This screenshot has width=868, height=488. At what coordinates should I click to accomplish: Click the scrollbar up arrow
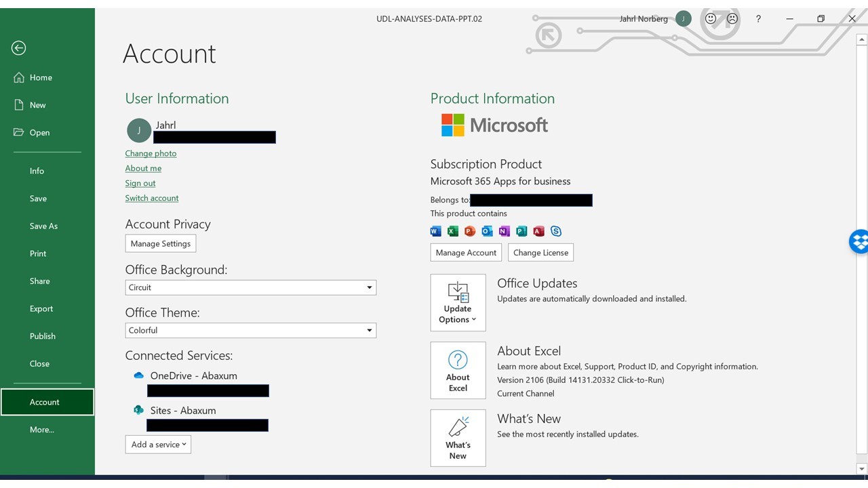click(862, 39)
